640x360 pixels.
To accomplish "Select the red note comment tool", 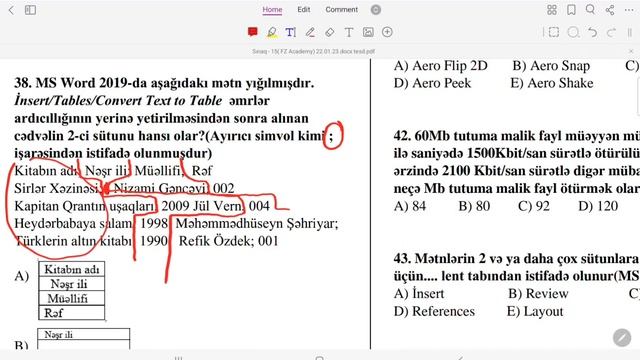I will pyautogui.click(x=253, y=32).
